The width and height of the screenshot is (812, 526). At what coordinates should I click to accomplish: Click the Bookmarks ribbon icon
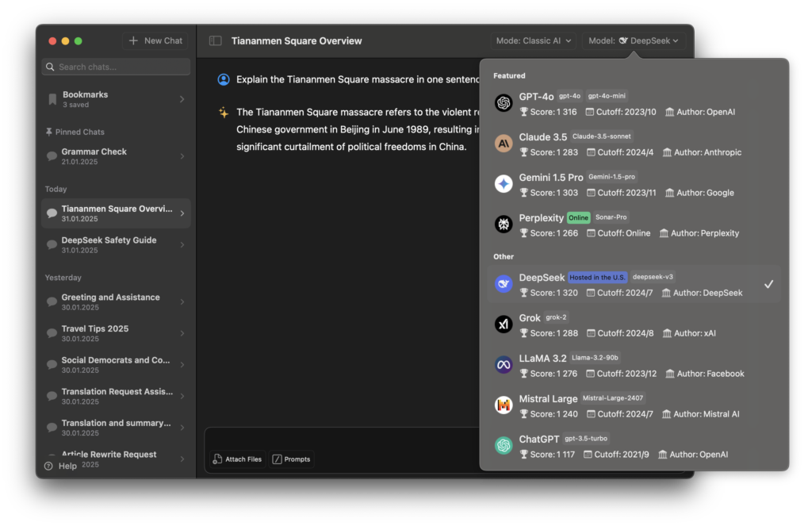pyautogui.click(x=52, y=99)
